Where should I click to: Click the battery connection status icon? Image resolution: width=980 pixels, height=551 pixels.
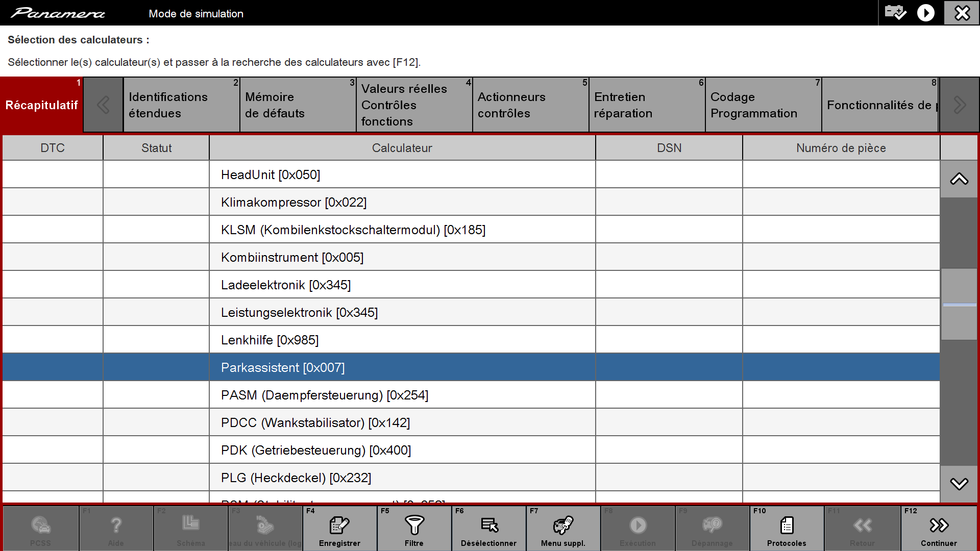(x=895, y=12)
